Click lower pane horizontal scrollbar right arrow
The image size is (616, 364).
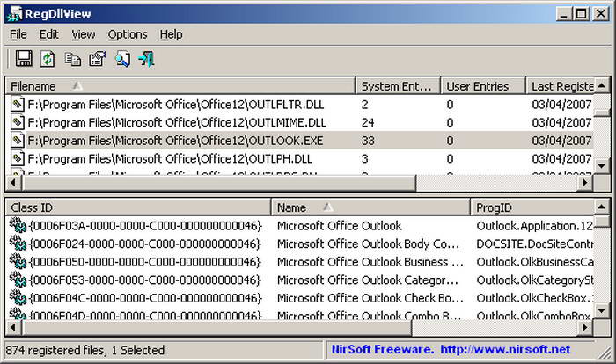click(585, 327)
